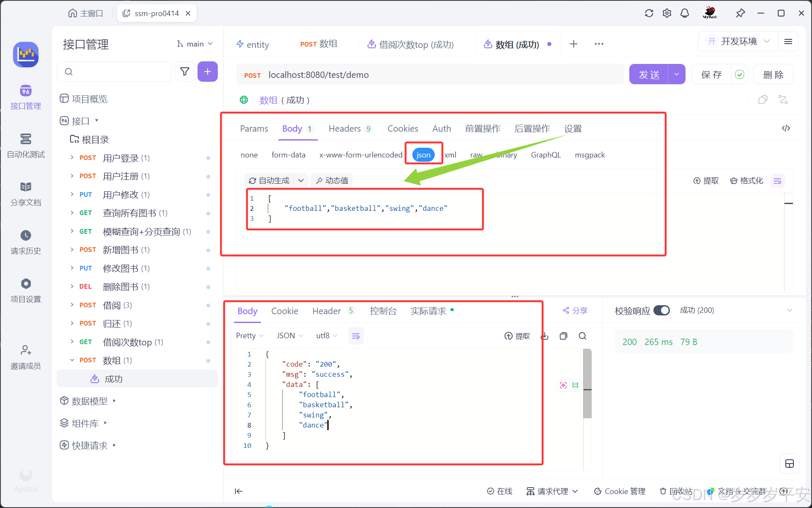Open the notification bell
Screen dimensions: 812x508
(685, 13)
